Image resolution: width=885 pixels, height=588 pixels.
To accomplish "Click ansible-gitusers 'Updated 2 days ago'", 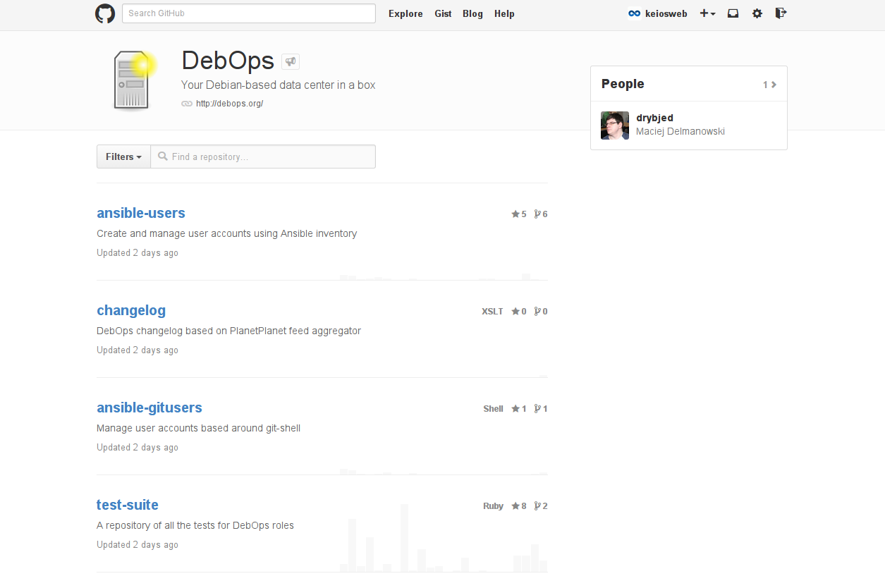I will (x=138, y=448).
